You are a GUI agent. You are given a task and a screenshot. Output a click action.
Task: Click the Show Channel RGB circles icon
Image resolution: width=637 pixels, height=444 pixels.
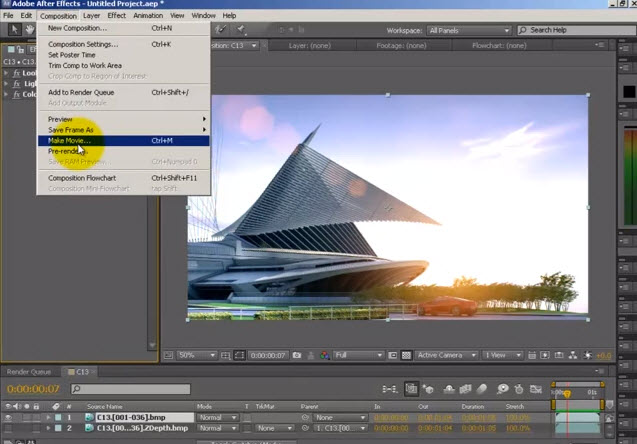point(324,355)
